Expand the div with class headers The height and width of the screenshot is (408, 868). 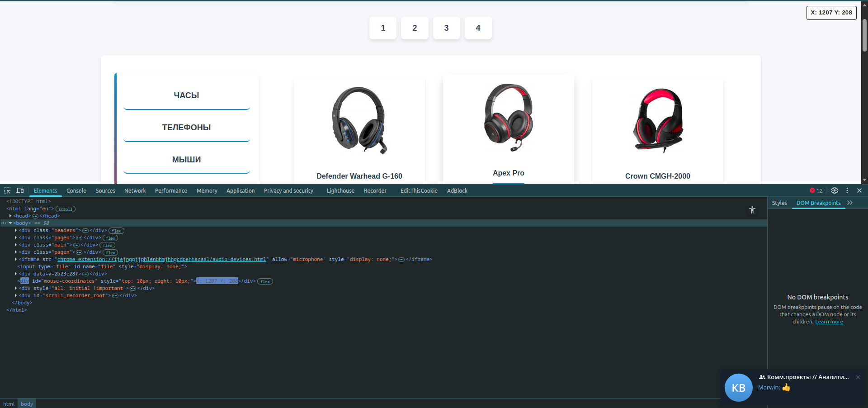16,230
